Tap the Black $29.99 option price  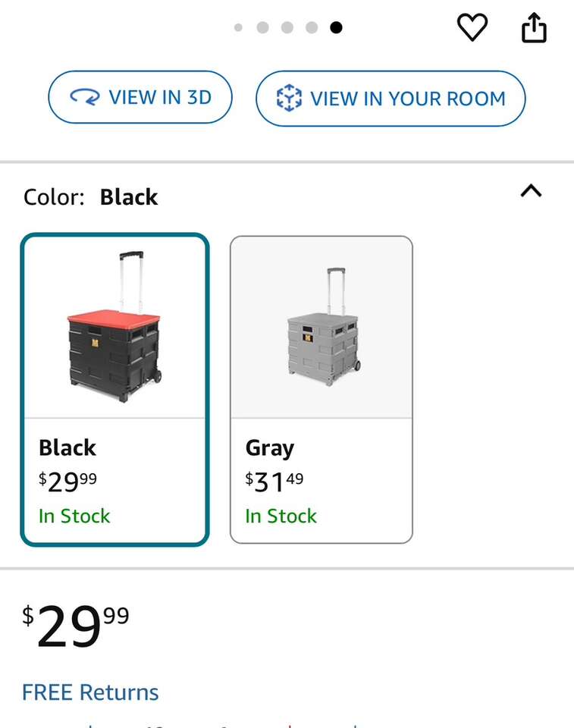[x=68, y=482]
